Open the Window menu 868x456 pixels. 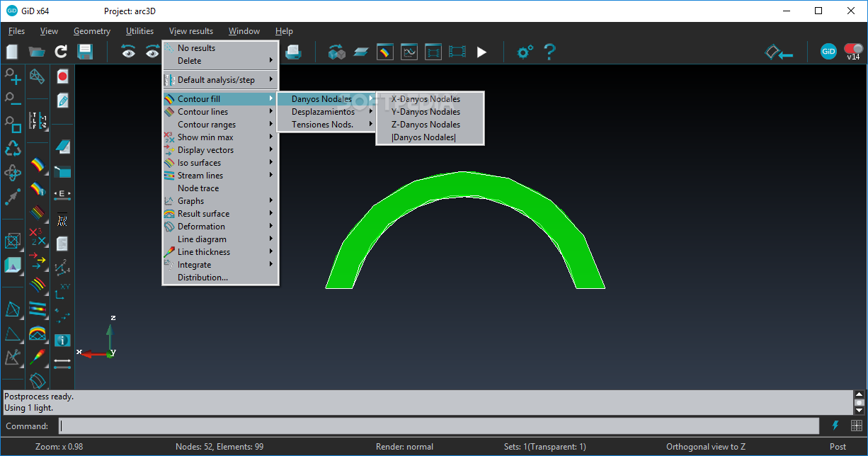tap(244, 31)
